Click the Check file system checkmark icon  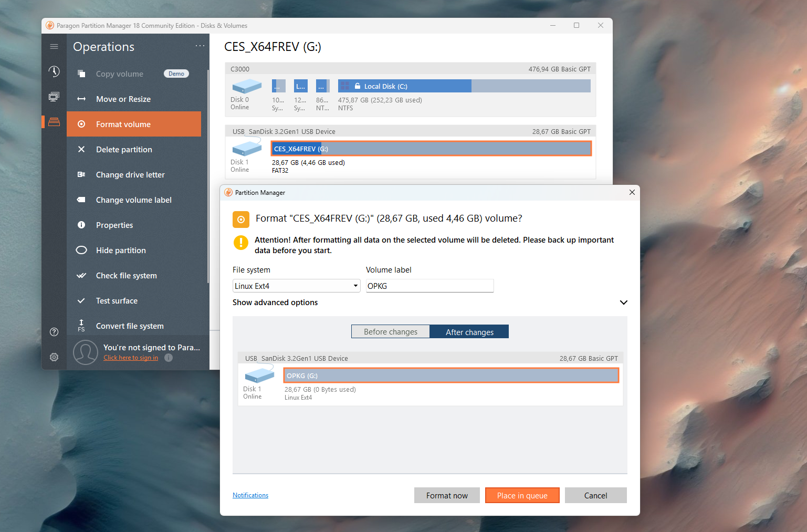click(x=81, y=275)
